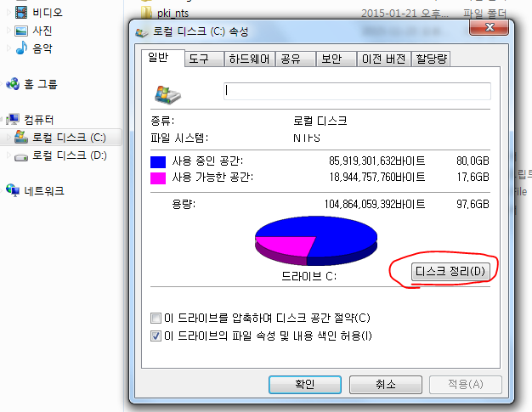Click the Network (네트워크) icon
This screenshot has width=532, height=412.
click(x=13, y=190)
